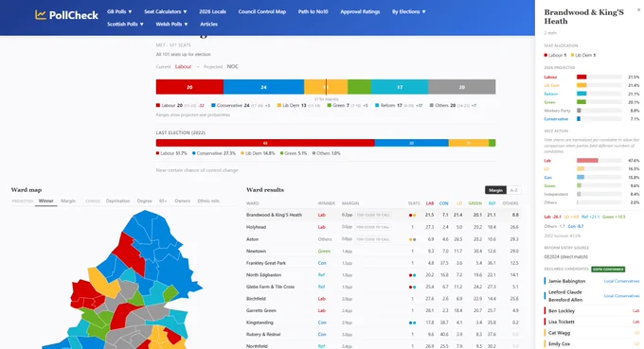Click the teal Reform 17 seat bar segment
Image resolution: width=644 pixels, height=349 pixels.
click(400, 87)
